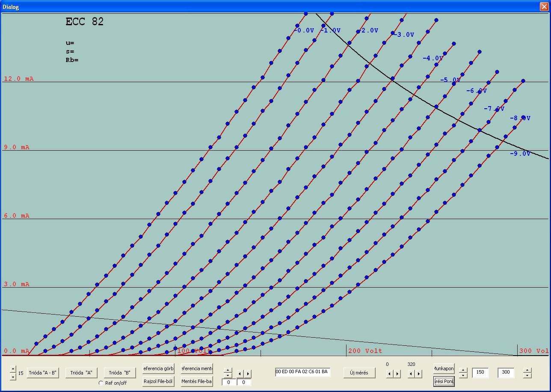Click down arrow right of the 300 field
Image resolution: width=551 pixels, height=392 pixels.
click(527, 375)
